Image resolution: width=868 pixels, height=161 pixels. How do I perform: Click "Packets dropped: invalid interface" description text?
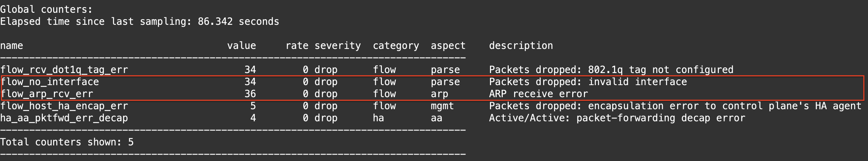click(588, 82)
